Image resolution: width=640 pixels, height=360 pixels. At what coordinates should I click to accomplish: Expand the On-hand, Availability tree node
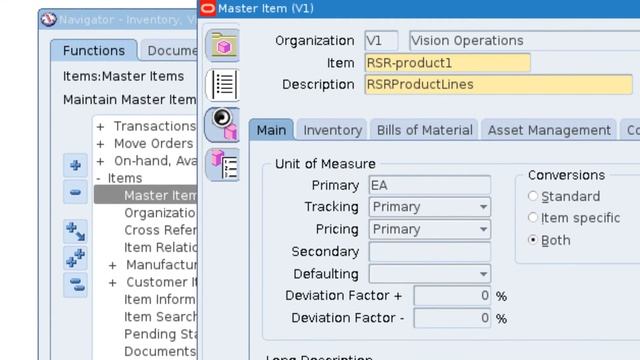pos(100,161)
